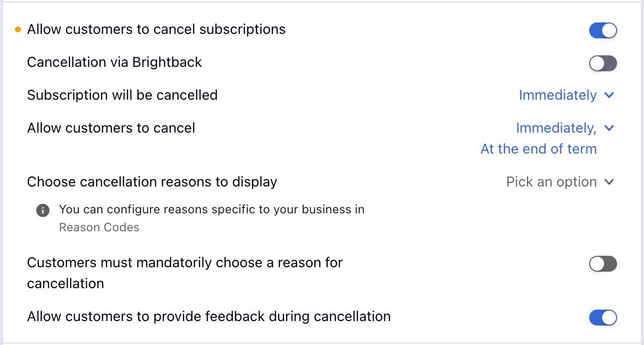Click the orange unsaved-change indicator dot
This screenshot has height=345, width=644.
17,29
